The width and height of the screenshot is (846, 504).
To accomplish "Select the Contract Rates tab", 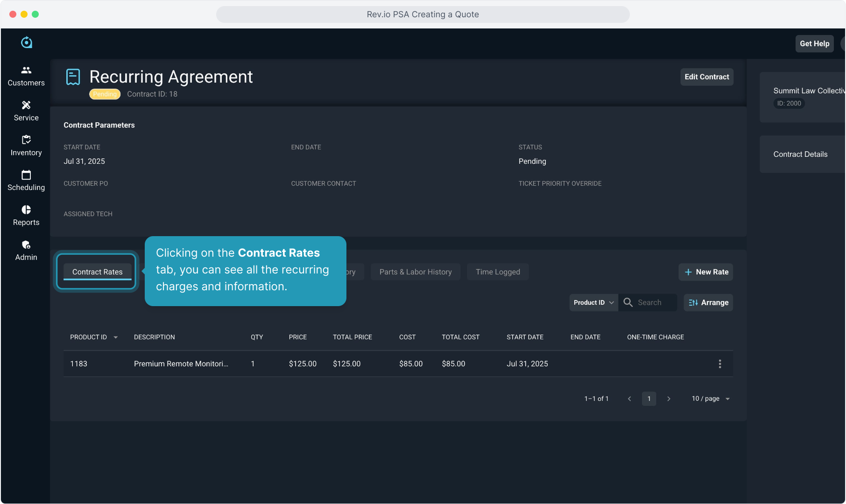I will click(x=97, y=272).
